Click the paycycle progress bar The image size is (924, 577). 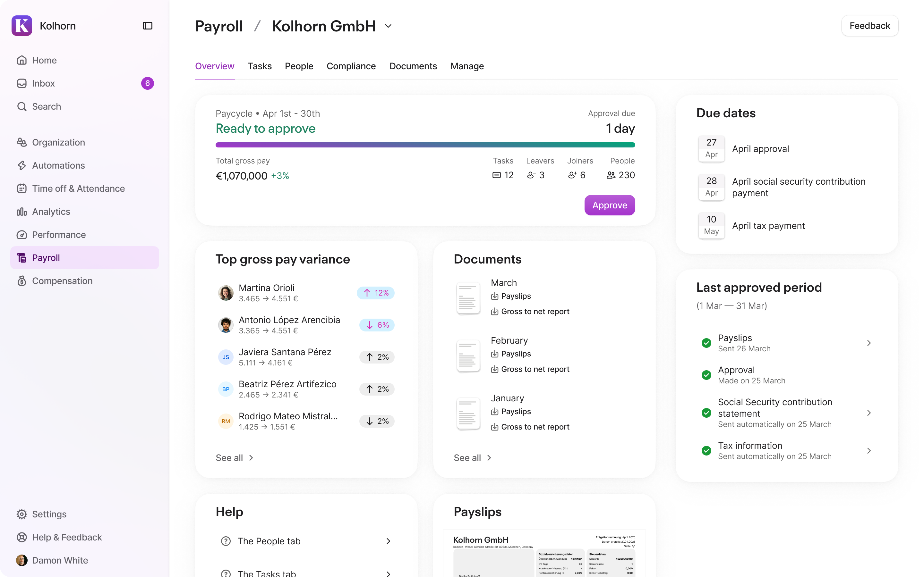pyautogui.click(x=425, y=145)
